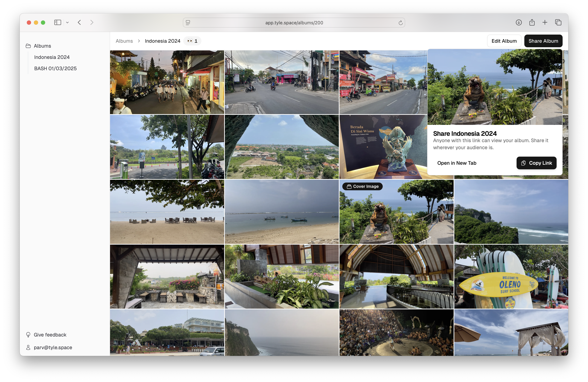The width and height of the screenshot is (588, 382).
Task: Open the sidebar options dropdown arrow
Action: [67, 22]
